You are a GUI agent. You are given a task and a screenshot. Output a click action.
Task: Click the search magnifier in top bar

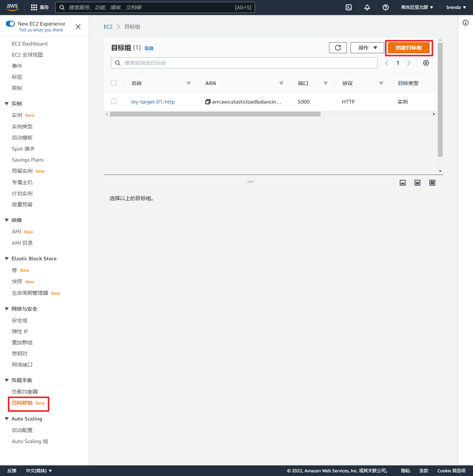click(x=62, y=7)
